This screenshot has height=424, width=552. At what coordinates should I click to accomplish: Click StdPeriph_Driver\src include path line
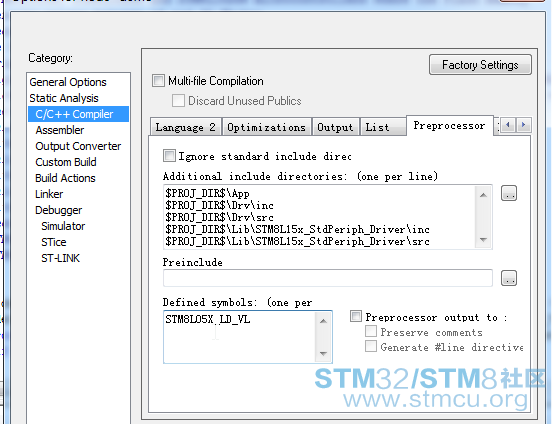297,242
